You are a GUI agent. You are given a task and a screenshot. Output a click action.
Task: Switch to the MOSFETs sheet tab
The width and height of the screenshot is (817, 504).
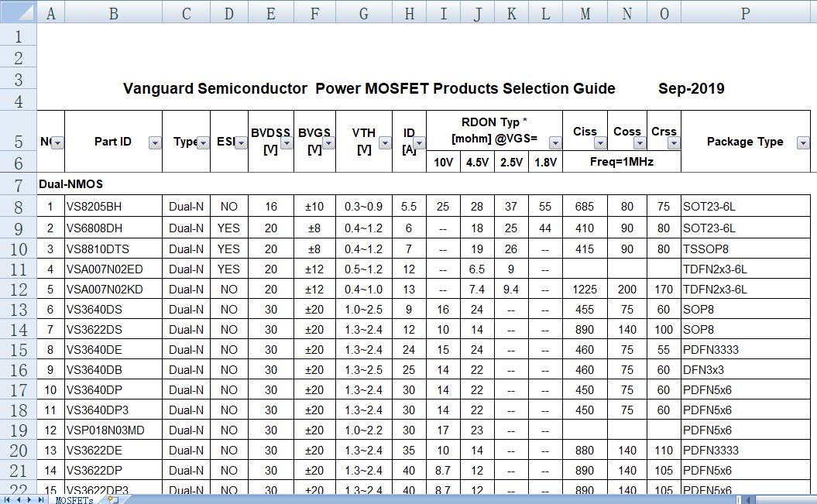74,500
